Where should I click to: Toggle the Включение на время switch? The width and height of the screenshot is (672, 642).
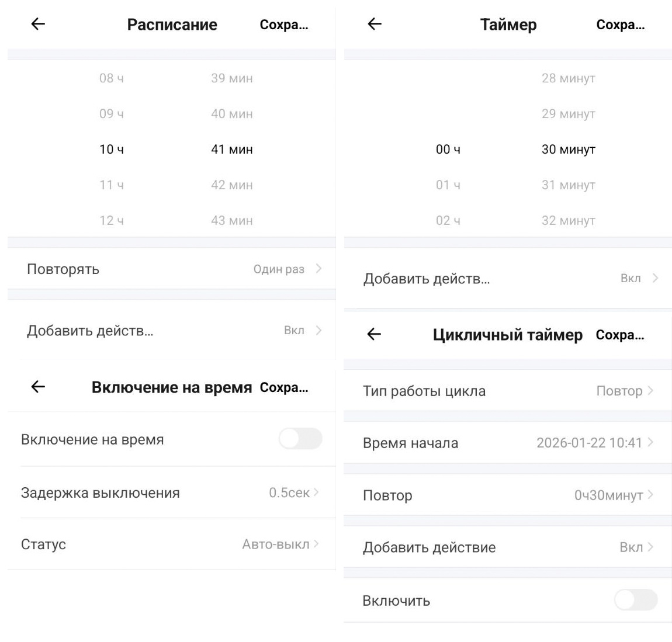[x=300, y=439]
